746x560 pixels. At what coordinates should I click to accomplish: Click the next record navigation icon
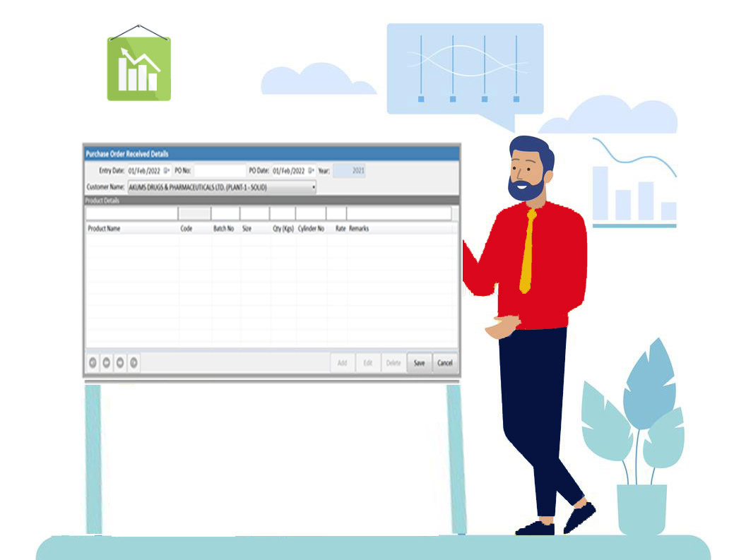tap(119, 362)
